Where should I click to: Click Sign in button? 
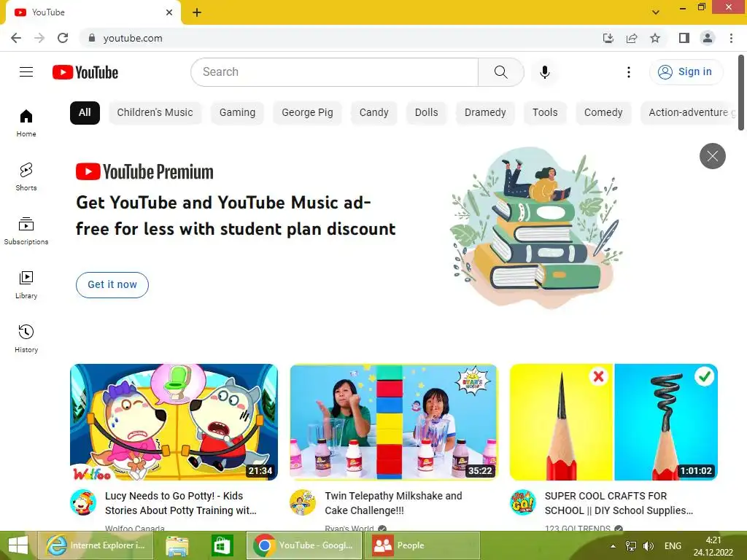[686, 72]
